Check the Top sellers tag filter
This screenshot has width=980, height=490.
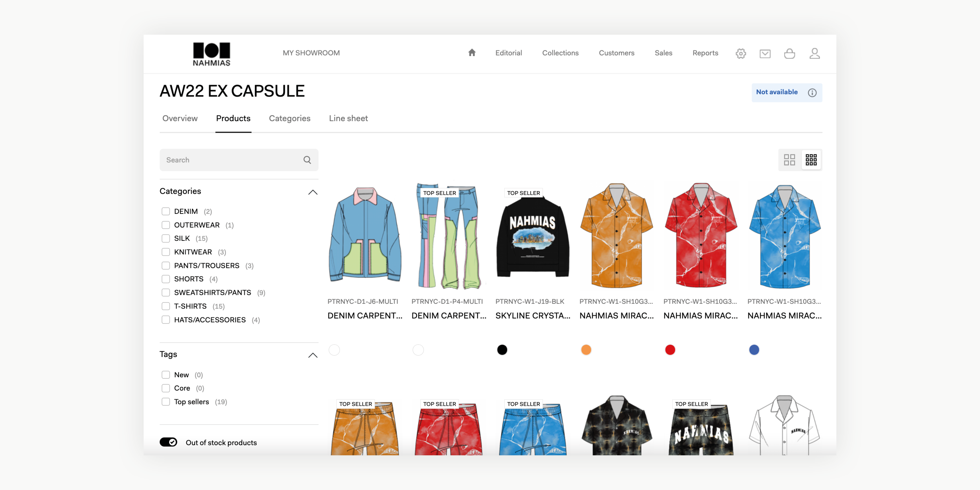165,402
